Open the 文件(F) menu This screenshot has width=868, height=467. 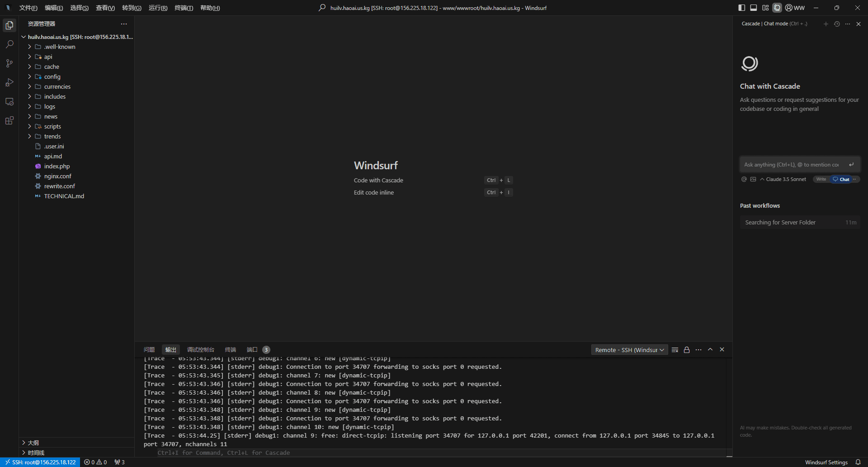click(x=28, y=8)
